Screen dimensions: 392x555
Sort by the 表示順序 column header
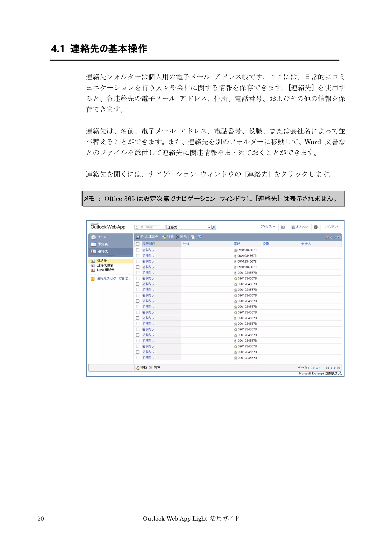click(x=149, y=244)
